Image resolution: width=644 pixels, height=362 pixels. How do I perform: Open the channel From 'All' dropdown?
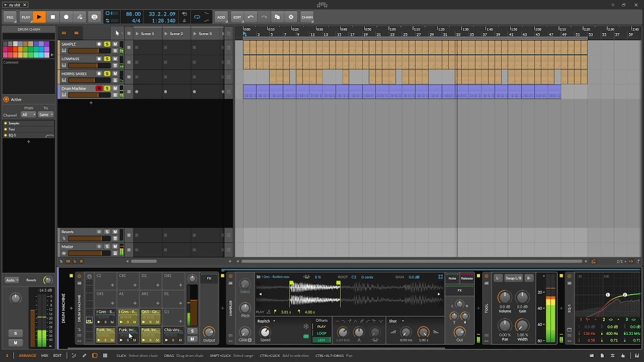point(28,115)
